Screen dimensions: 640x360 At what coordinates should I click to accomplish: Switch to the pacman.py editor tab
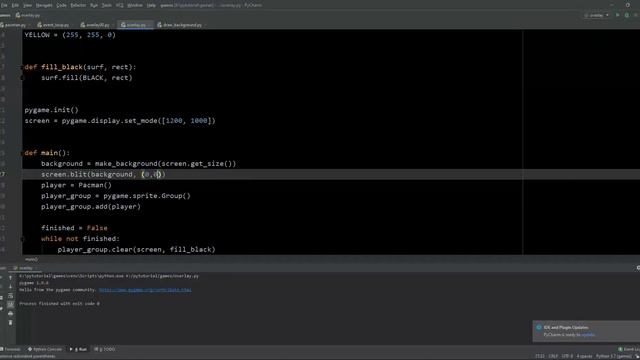pyautogui.click(x=16, y=25)
